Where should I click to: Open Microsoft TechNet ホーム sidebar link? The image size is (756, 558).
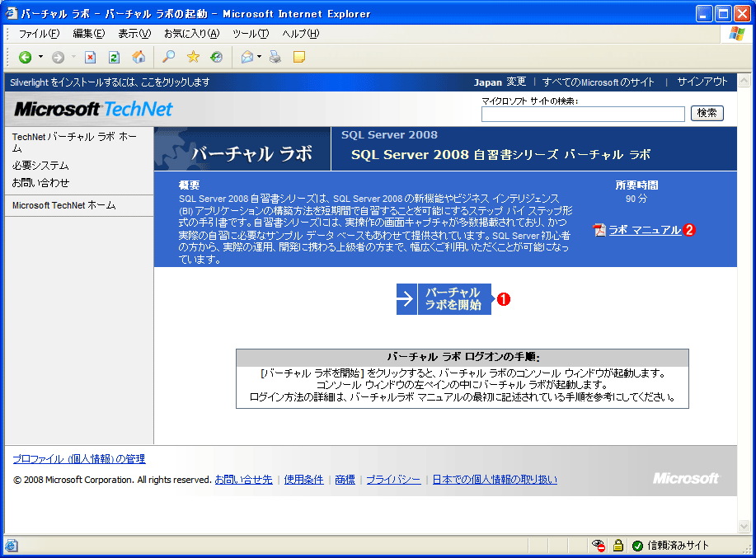63,205
